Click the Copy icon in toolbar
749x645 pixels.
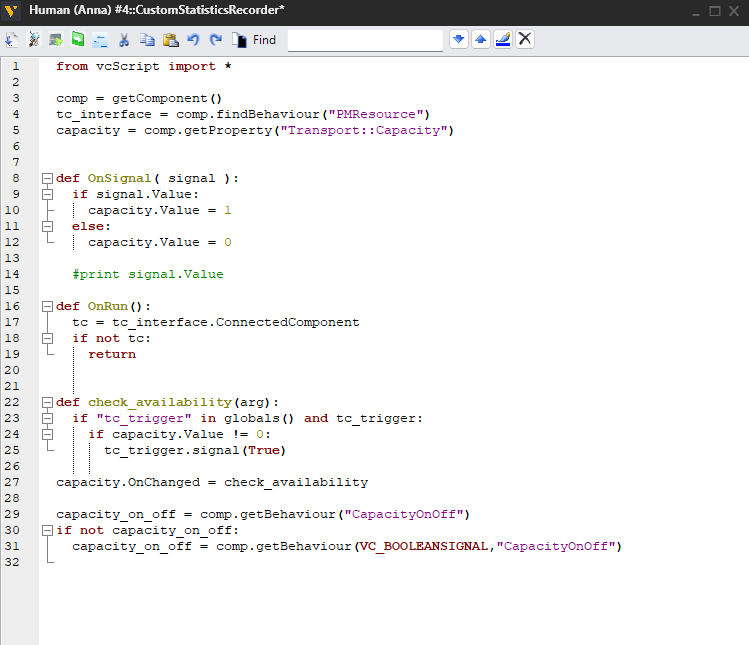point(147,40)
